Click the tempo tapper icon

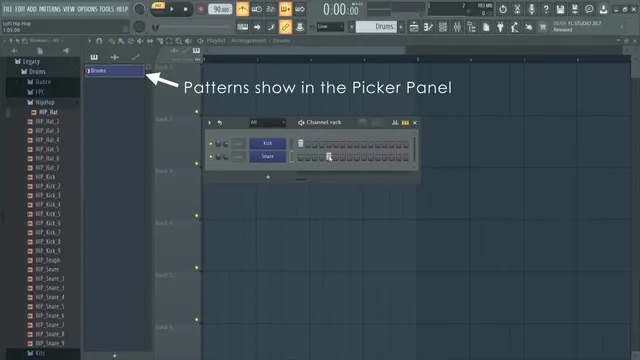[514, 27]
